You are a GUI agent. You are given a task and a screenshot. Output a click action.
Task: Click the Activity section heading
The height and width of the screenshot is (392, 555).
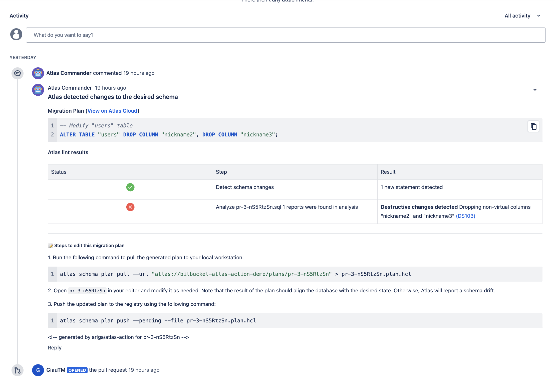coord(19,16)
